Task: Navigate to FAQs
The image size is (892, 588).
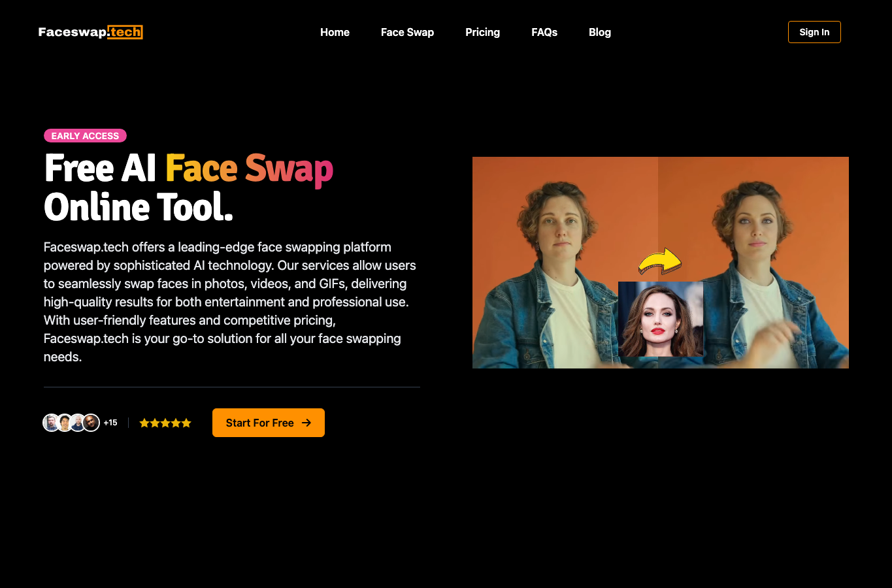Action: [x=544, y=32]
